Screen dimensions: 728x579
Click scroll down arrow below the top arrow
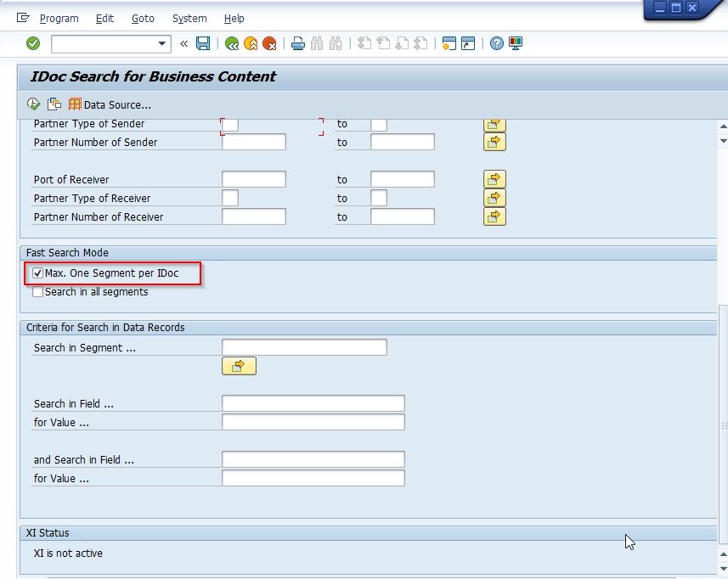[x=724, y=141]
